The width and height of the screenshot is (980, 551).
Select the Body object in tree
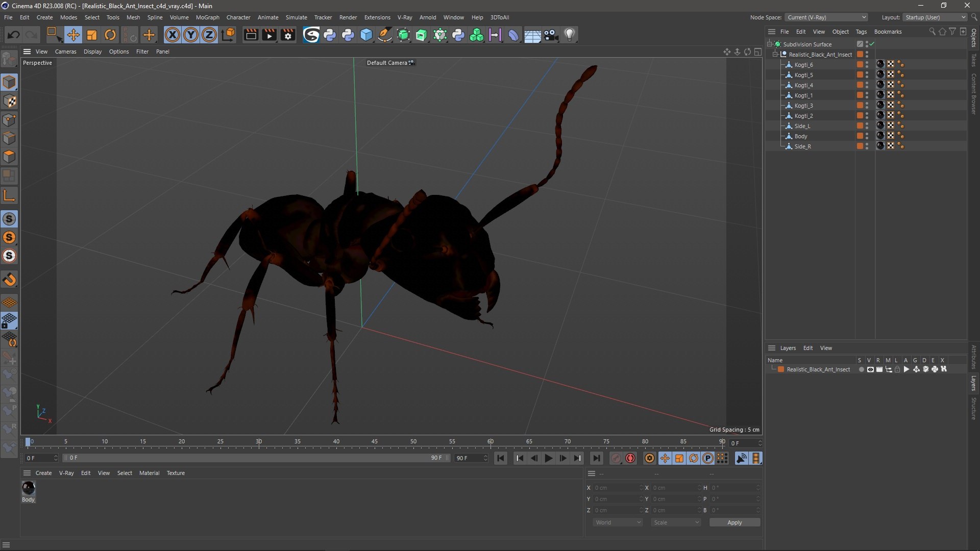[x=801, y=136]
